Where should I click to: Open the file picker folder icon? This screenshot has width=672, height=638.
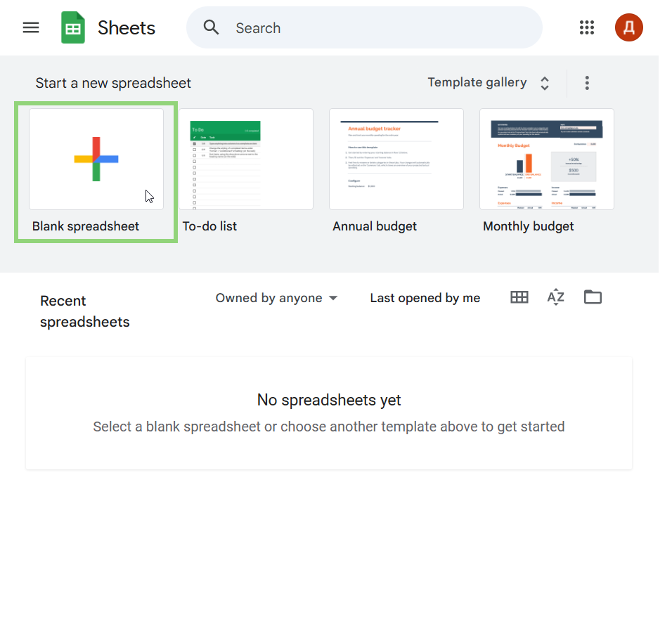[x=593, y=297]
